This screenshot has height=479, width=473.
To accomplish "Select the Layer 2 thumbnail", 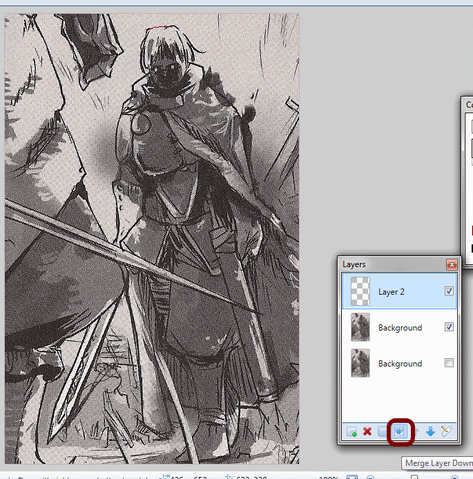I will pyautogui.click(x=360, y=291).
